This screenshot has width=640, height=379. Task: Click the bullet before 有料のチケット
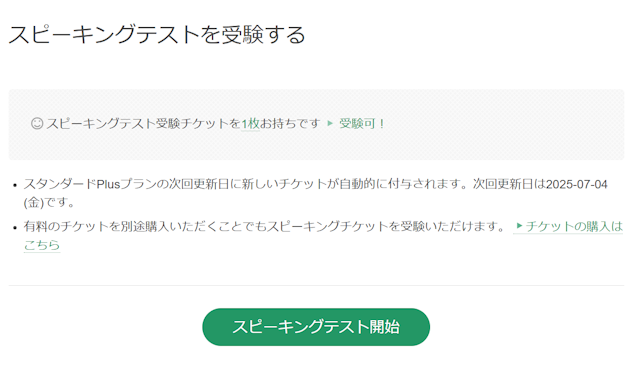point(15,227)
